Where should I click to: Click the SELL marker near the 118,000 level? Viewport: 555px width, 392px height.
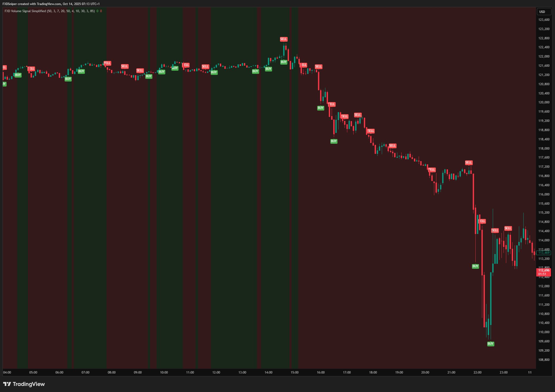pyautogui.click(x=392, y=146)
